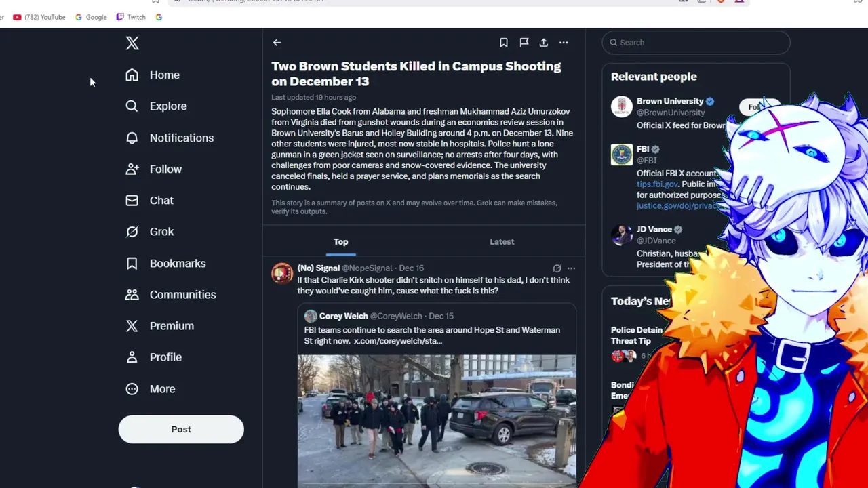Click the Explore magnifier icon
This screenshot has height=488, width=868.
[132, 106]
